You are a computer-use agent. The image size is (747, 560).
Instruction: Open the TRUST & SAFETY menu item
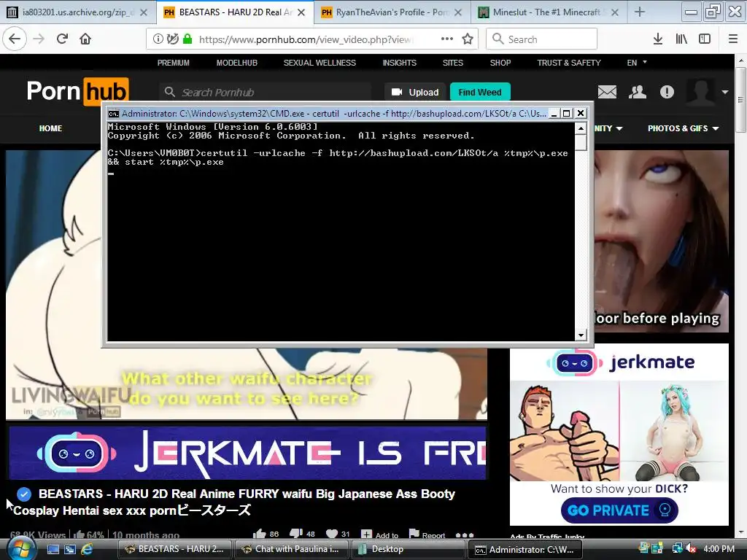pos(569,63)
